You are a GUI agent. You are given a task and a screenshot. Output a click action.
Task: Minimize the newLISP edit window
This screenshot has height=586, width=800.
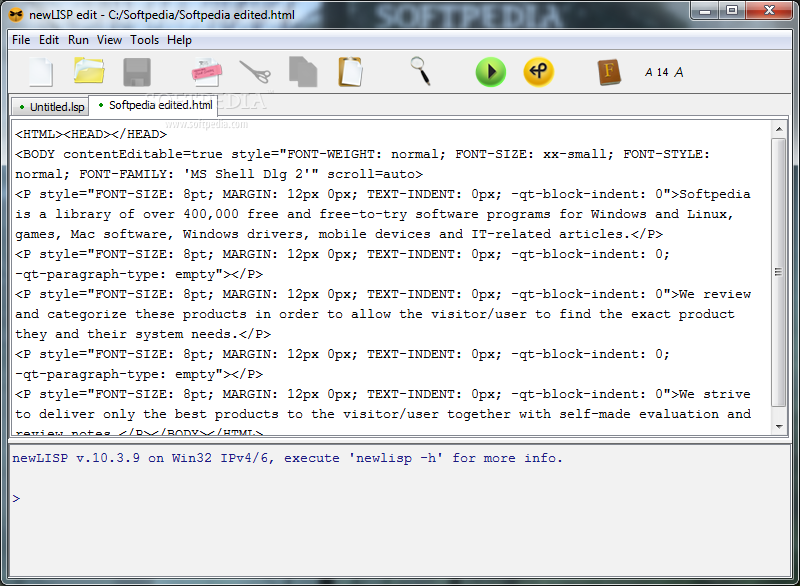point(705,11)
